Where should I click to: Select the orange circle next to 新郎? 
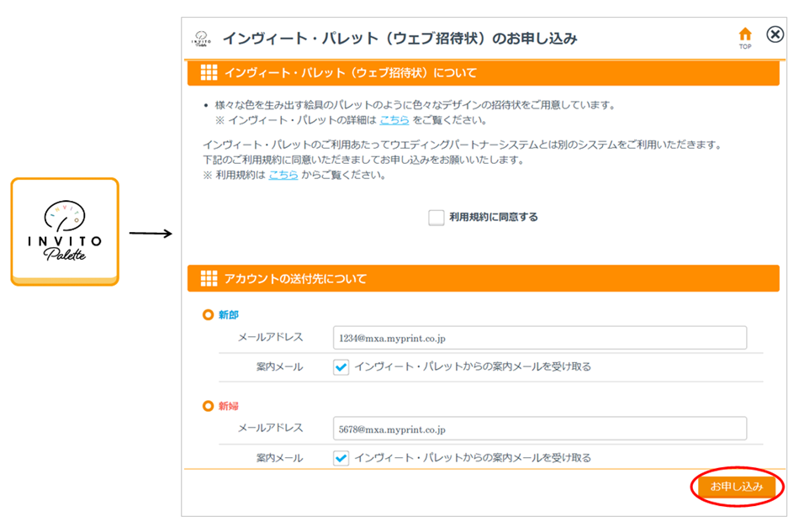[x=209, y=315]
